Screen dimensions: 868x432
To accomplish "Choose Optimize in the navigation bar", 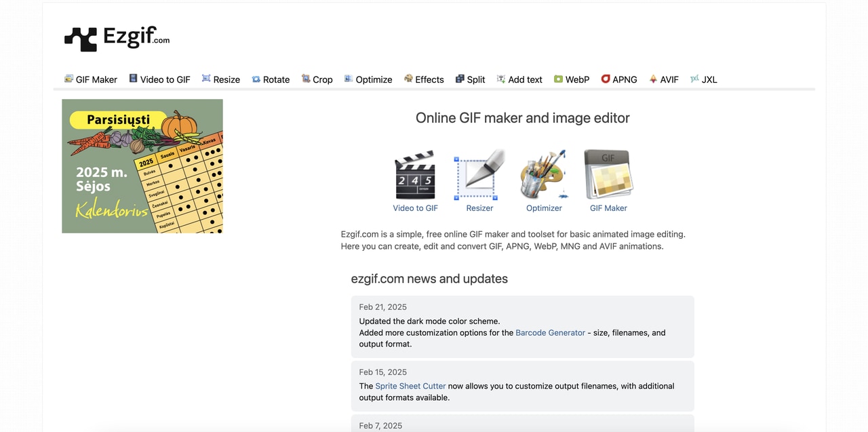I will (368, 79).
